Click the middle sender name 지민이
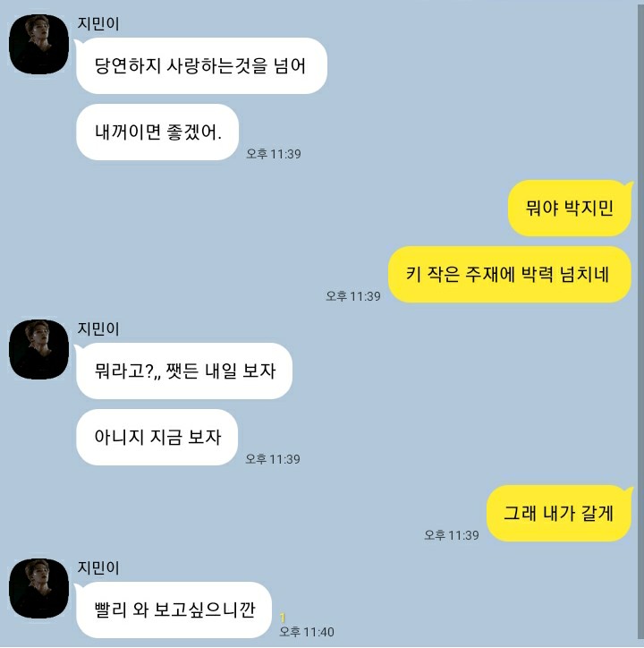Viewport: 644px width, 648px height. click(98, 329)
